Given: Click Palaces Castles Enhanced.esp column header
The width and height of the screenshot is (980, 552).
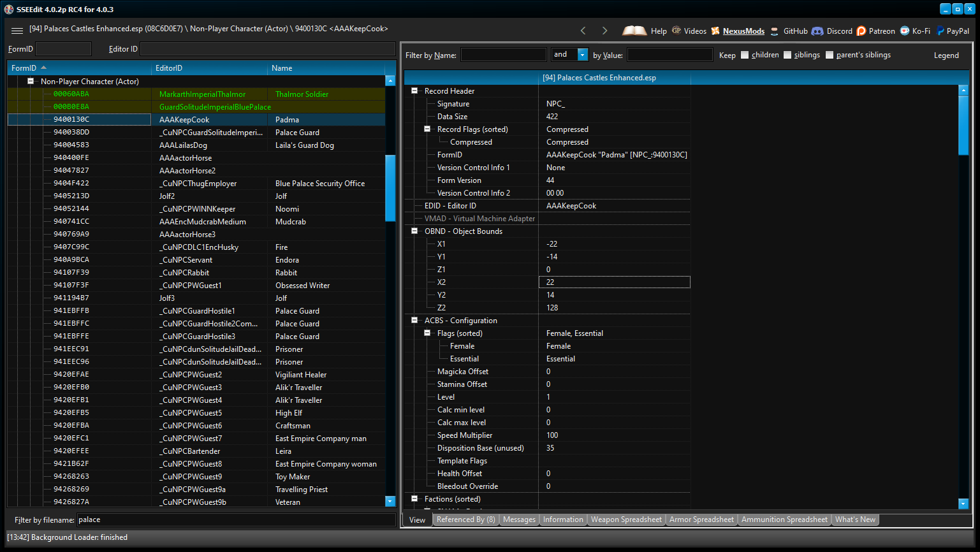Looking at the screenshot, I should point(615,78).
